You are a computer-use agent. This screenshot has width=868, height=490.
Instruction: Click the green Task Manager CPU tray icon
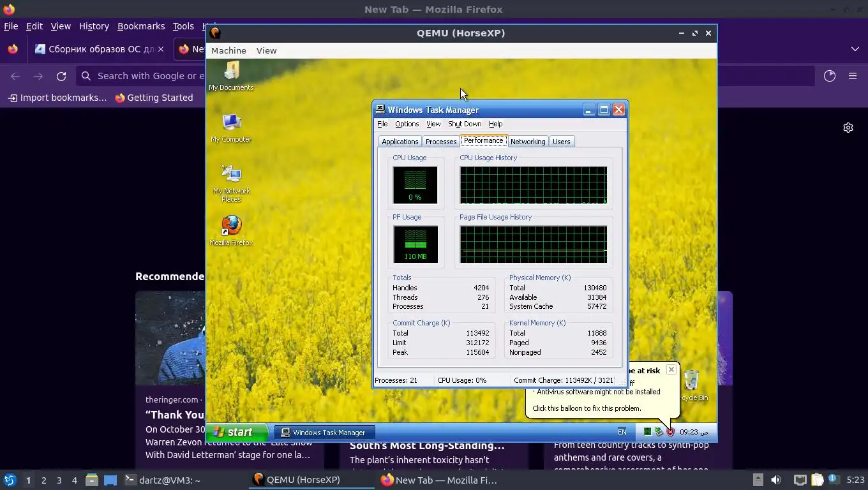[x=647, y=432]
